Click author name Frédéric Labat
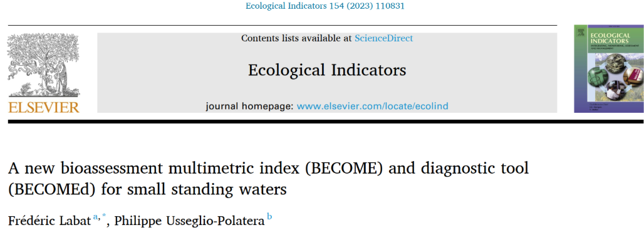The height and width of the screenshot is (235, 644). [x=49, y=221]
